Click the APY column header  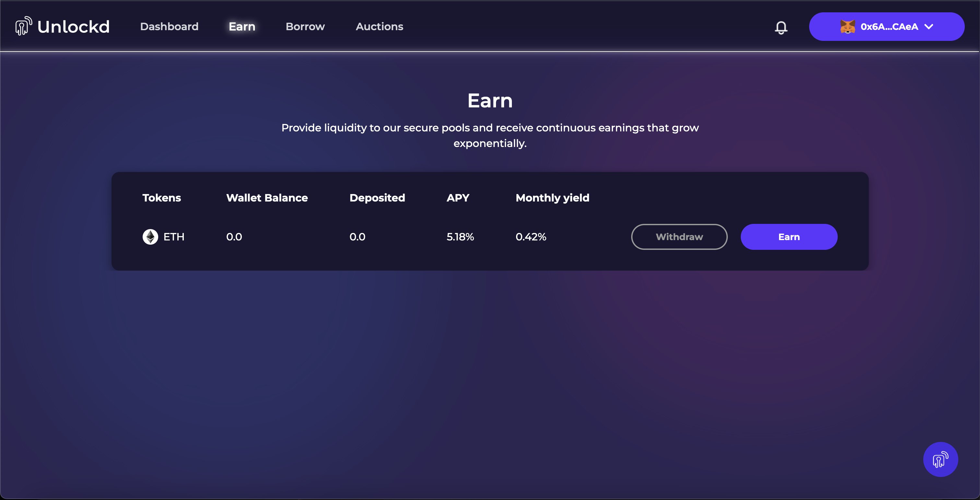[458, 198]
